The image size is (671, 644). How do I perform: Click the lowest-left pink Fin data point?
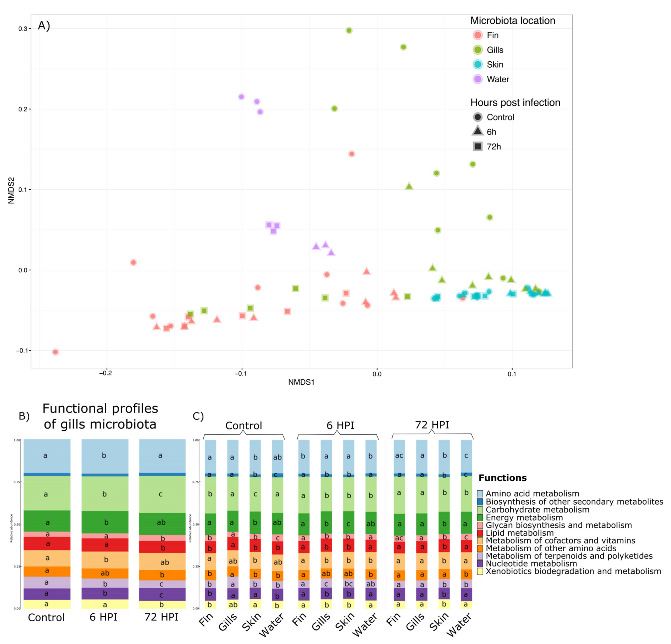tap(56, 352)
